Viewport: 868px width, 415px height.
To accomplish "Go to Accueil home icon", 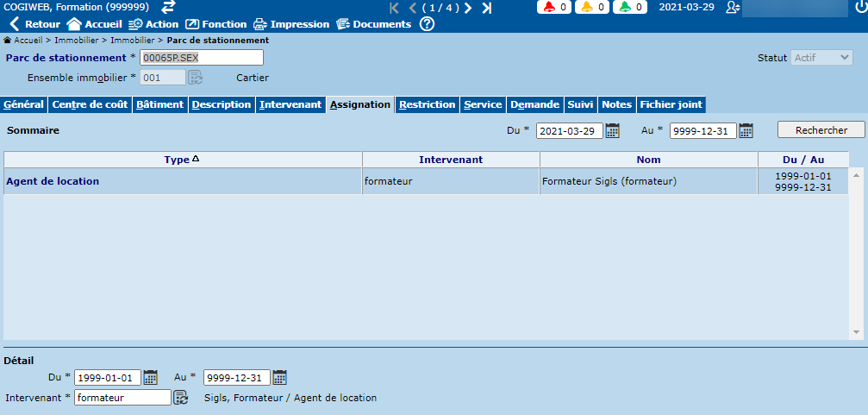I will [x=74, y=24].
